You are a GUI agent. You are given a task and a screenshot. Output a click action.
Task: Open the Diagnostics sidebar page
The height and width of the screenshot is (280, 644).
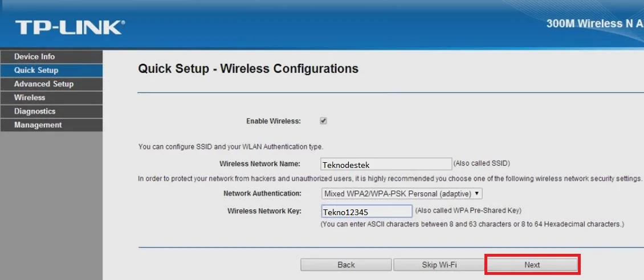click(x=35, y=111)
